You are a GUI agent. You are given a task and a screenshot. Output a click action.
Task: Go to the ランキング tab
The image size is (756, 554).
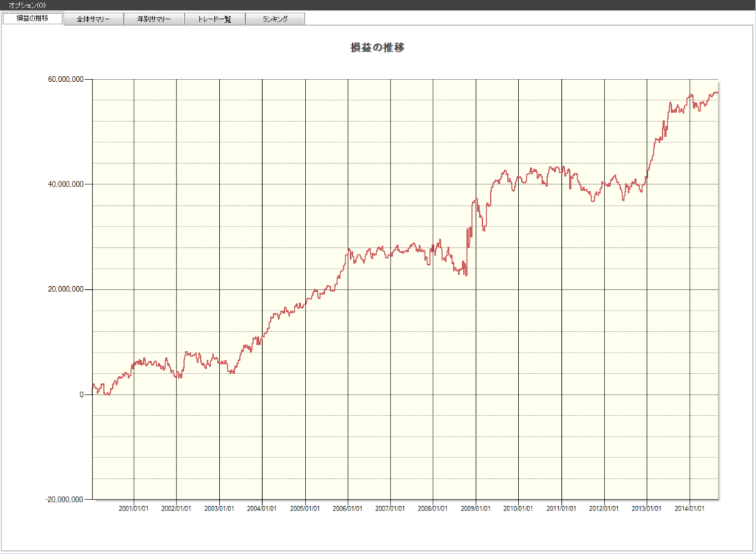[275, 19]
